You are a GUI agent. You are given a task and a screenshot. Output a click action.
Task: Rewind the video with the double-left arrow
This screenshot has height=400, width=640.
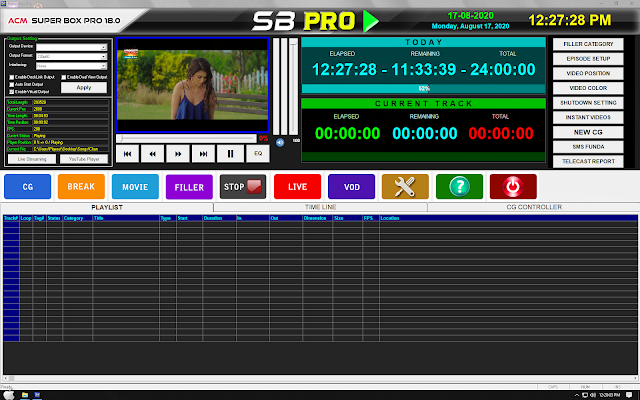153,153
